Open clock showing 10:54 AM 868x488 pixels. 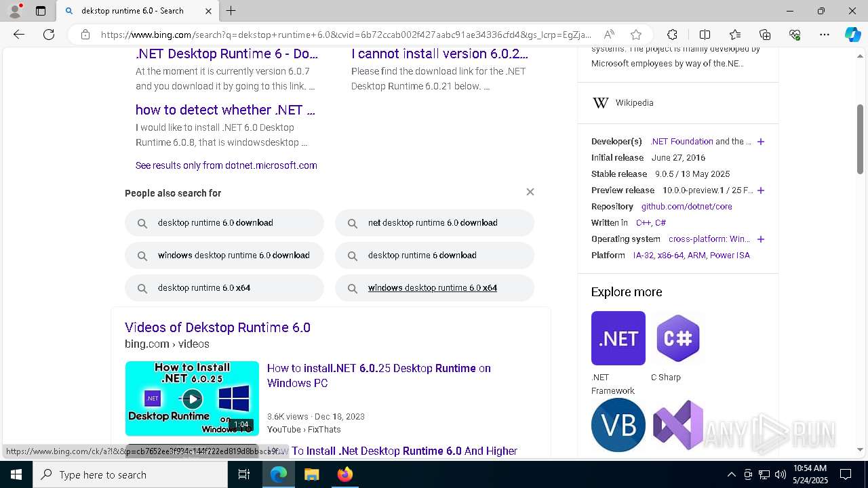tap(810, 474)
